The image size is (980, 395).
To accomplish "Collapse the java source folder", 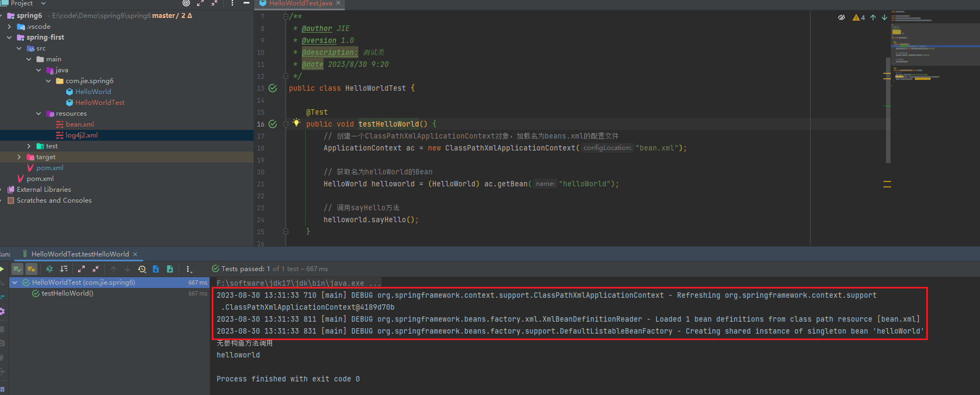I will [x=39, y=70].
